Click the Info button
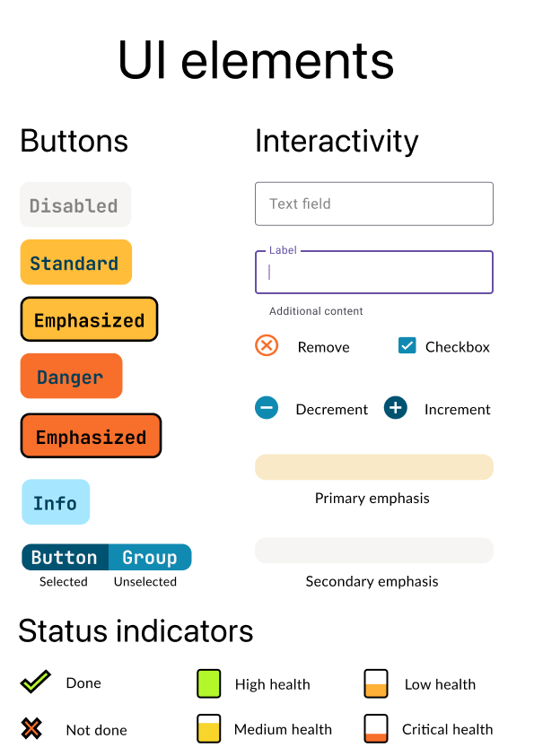Viewport: 534px width, 756px height. pos(55,501)
